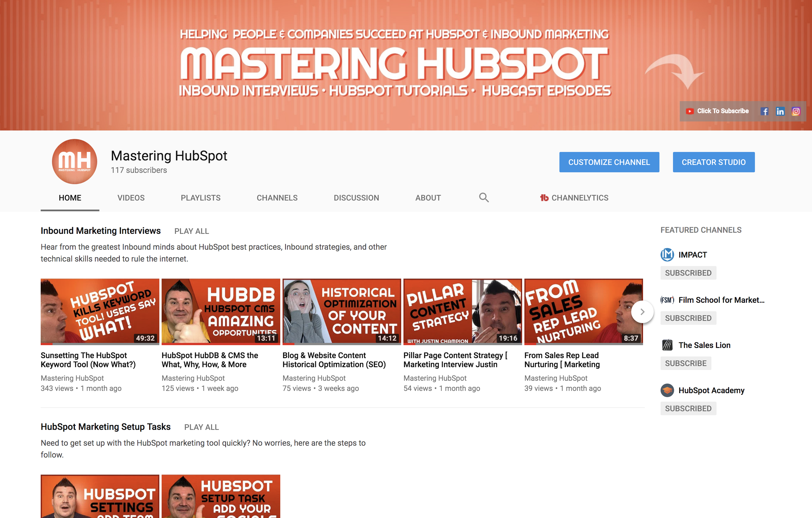The height and width of the screenshot is (518, 812).
Task: Click the 49:32 duration badge
Action: (x=145, y=338)
